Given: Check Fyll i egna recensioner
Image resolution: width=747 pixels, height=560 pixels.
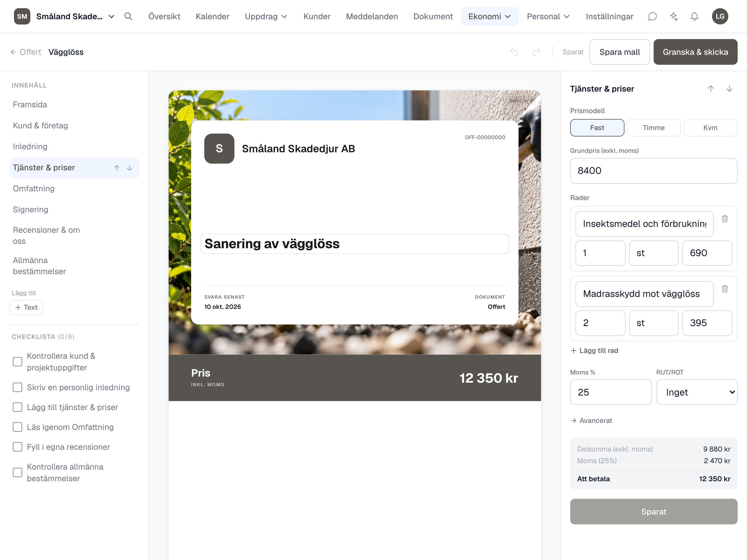Looking at the screenshot, I should click(x=18, y=447).
